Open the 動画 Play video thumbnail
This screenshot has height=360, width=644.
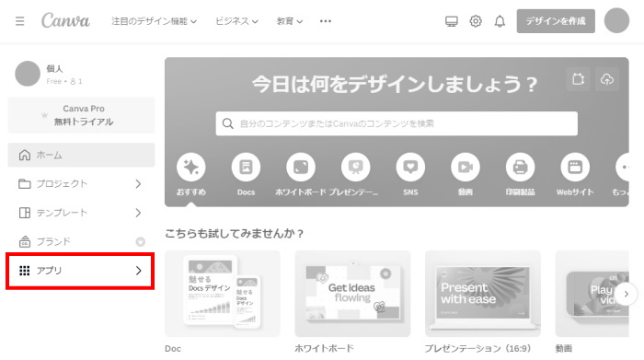(x=592, y=294)
